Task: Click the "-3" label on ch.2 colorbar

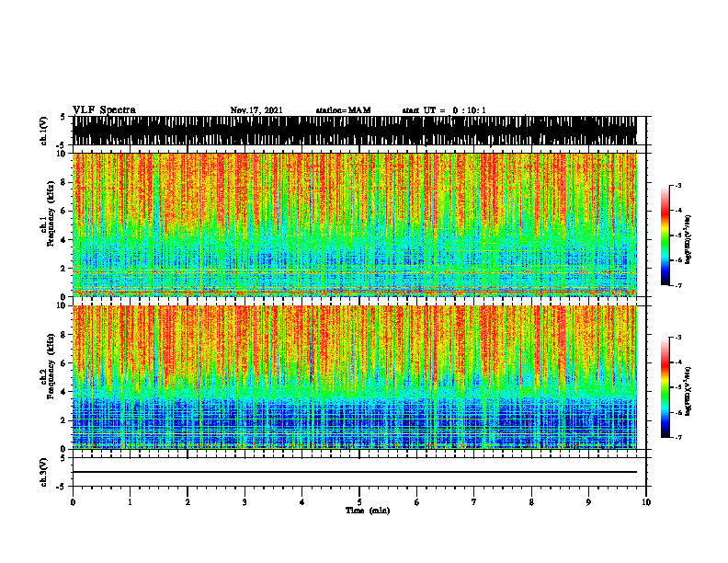Action: (x=678, y=338)
